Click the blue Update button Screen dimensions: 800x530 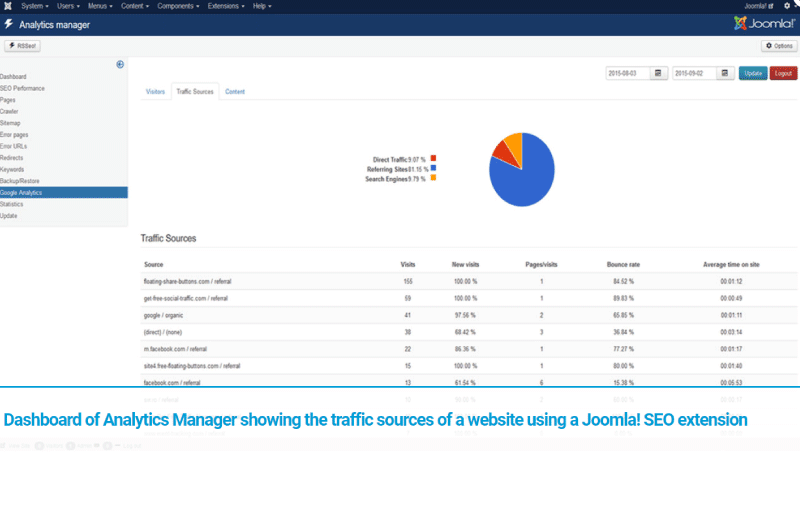[x=753, y=73]
